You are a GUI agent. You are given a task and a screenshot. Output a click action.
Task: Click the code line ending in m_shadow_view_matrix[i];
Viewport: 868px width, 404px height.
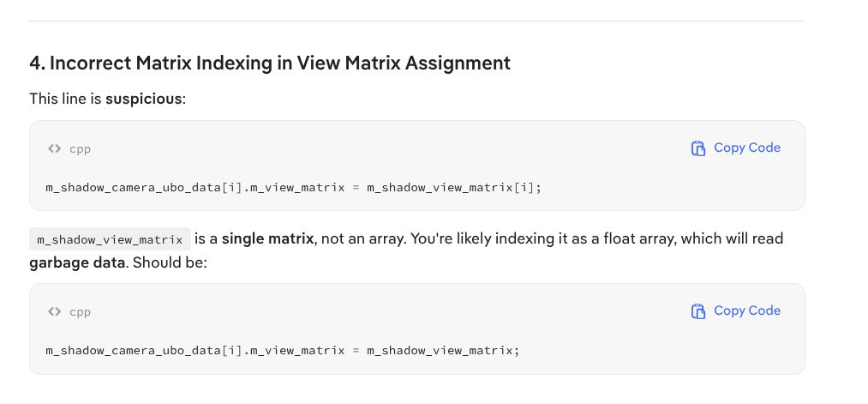point(294,187)
